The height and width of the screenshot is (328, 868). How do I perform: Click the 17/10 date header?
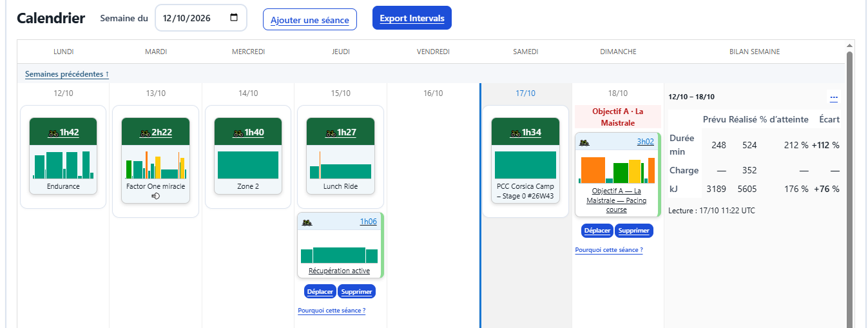525,93
